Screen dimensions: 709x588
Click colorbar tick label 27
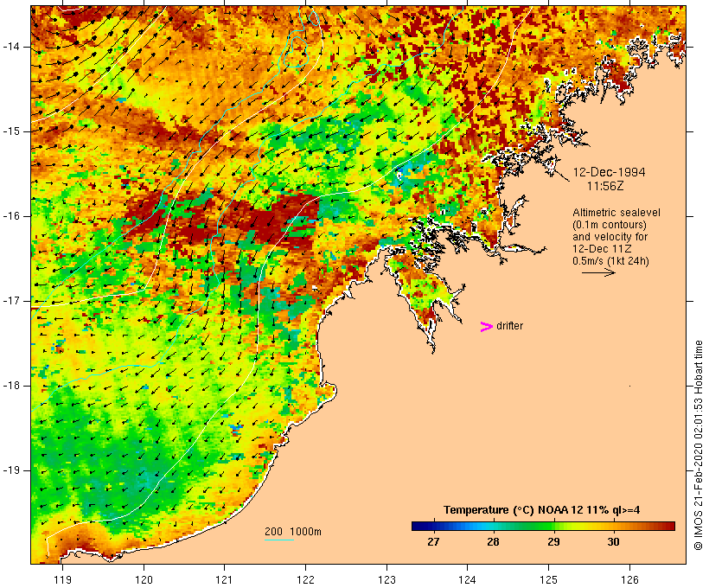433,542
